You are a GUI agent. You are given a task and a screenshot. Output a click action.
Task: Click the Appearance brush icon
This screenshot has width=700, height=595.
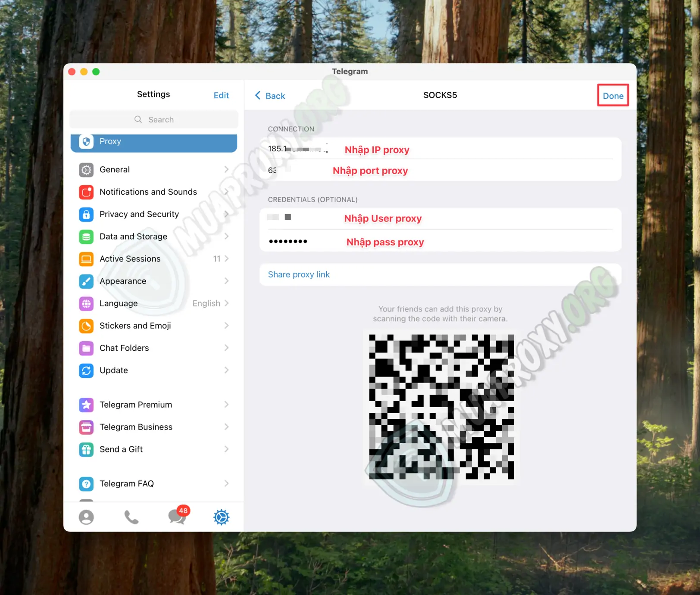click(86, 281)
